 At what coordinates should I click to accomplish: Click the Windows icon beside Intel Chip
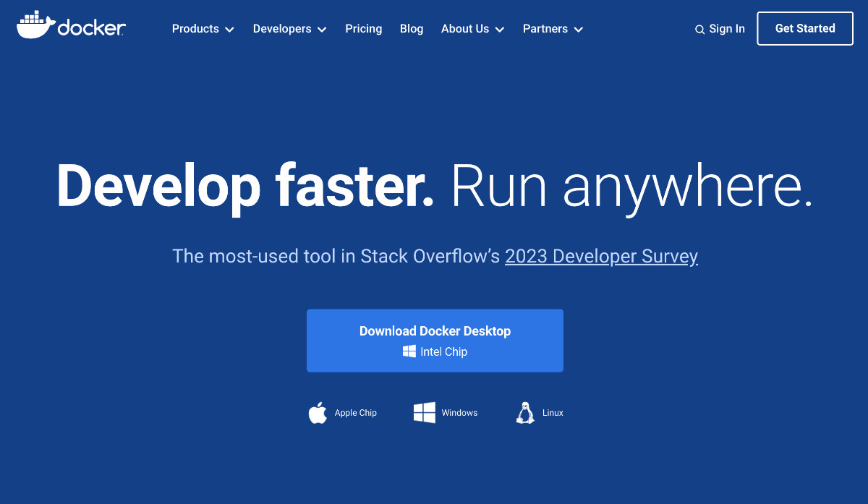click(x=409, y=351)
